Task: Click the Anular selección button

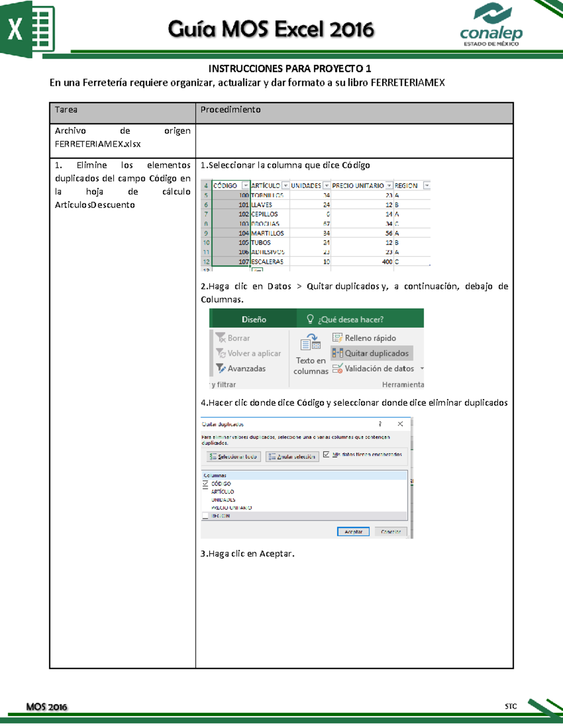Action: click(293, 457)
